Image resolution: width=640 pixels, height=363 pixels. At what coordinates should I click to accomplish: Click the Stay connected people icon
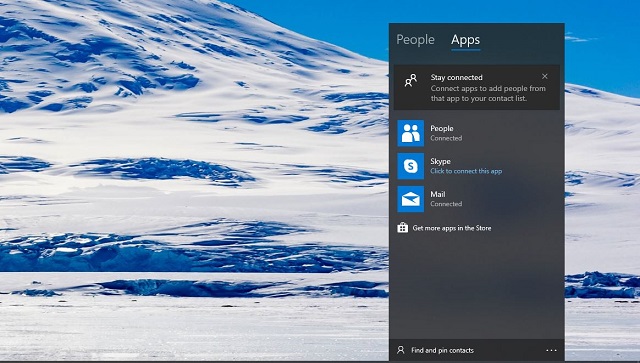pyautogui.click(x=411, y=80)
